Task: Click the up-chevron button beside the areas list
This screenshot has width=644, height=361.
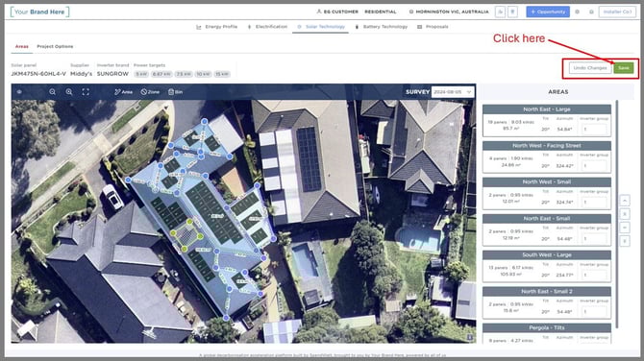Action: (625, 201)
